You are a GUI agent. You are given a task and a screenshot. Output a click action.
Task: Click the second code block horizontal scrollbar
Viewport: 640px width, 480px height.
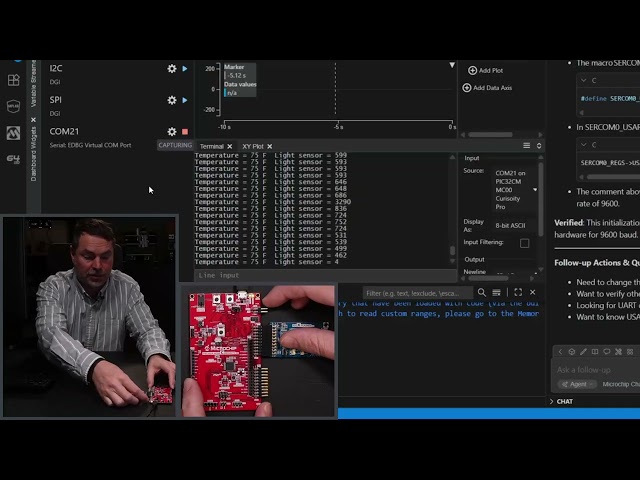[x=612, y=177]
